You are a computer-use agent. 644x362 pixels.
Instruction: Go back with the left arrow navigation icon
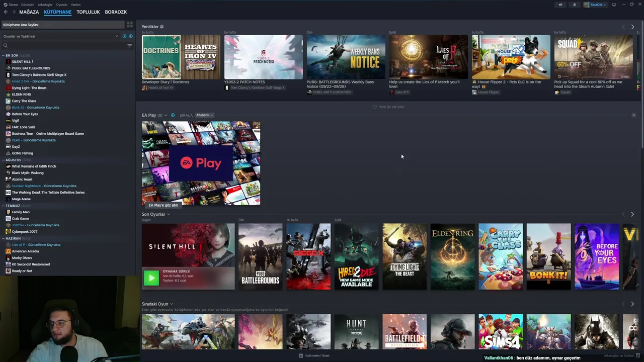pyautogui.click(x=6, y=12)
